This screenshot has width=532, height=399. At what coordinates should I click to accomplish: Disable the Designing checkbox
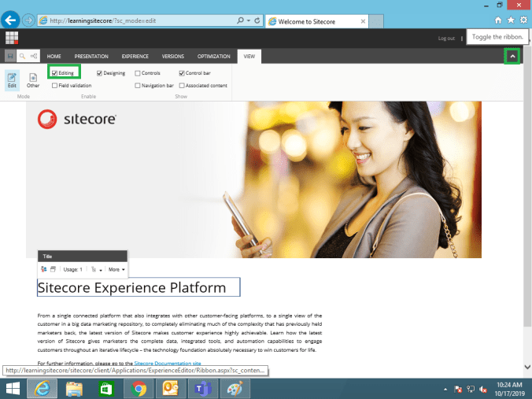pyautogui.click(x=100, y=73)
